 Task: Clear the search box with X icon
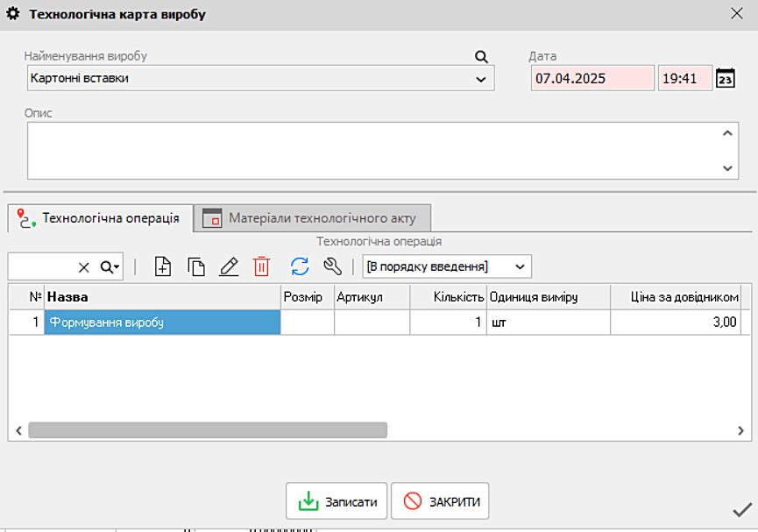click(x=84, y=266)
